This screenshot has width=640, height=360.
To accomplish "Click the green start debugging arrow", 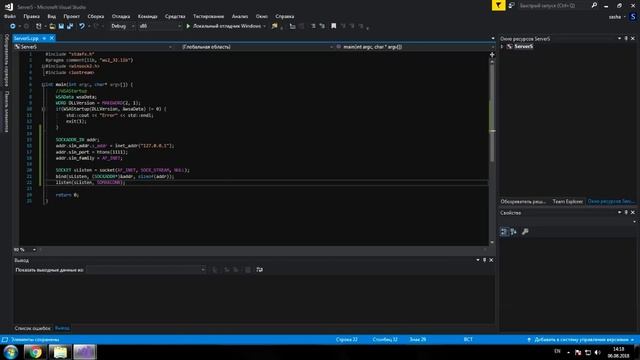I will 188,26.
